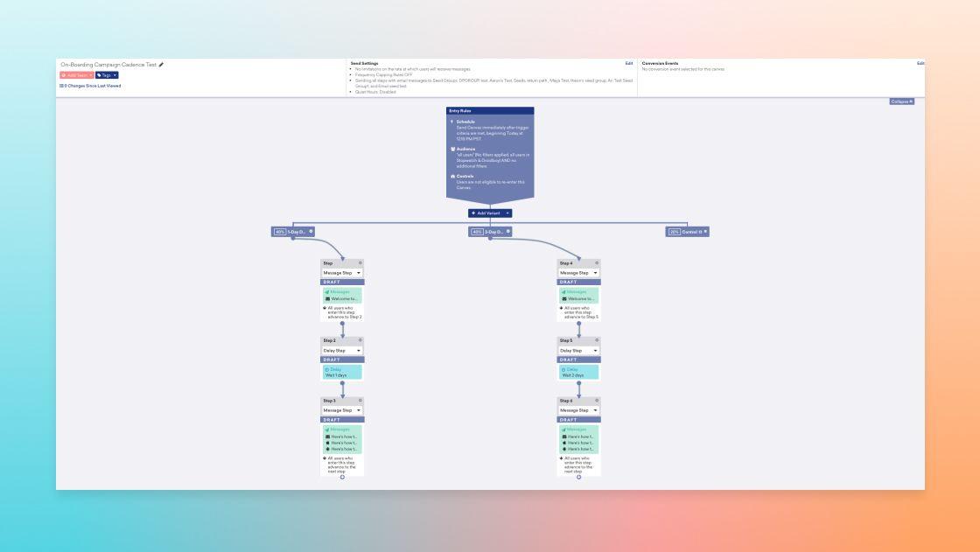The width and height of the screenshot is (980, 552).
Task: Click Edit link for Conversion Events
Action: 920,63
